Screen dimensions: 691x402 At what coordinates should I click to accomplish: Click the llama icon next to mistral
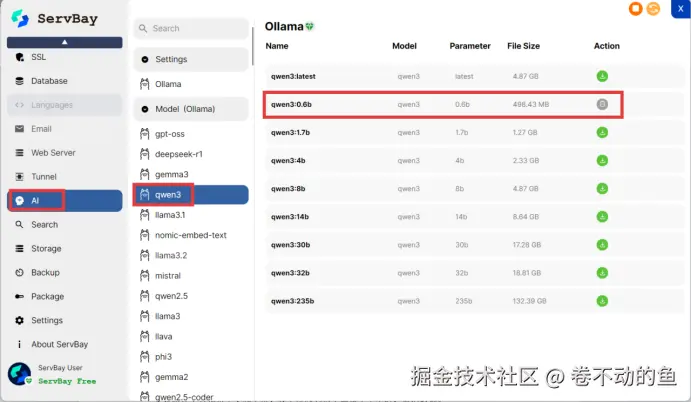(145, 275)
